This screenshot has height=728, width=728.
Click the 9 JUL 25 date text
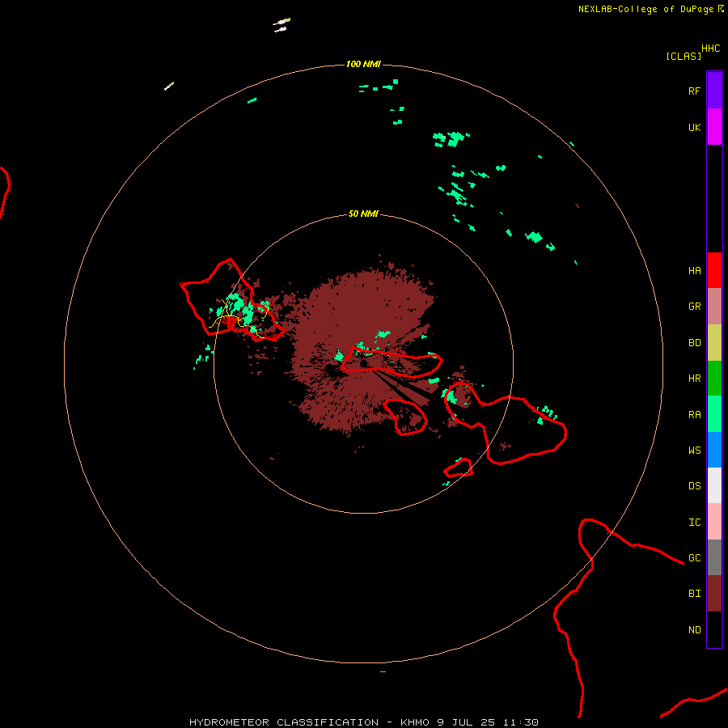coord(467,722)
